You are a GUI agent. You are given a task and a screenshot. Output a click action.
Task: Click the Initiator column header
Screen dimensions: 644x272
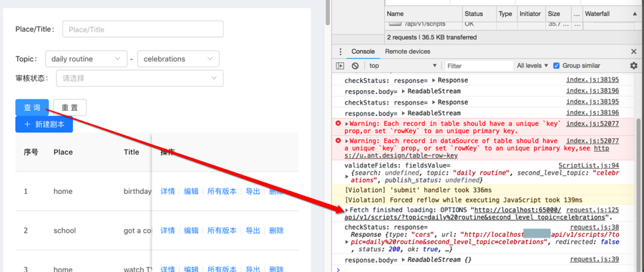531,14
